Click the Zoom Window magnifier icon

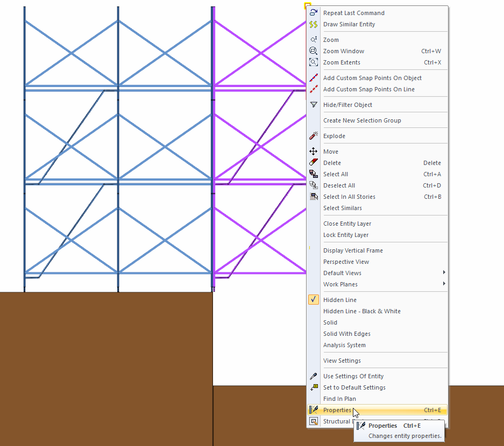[314, 51]
